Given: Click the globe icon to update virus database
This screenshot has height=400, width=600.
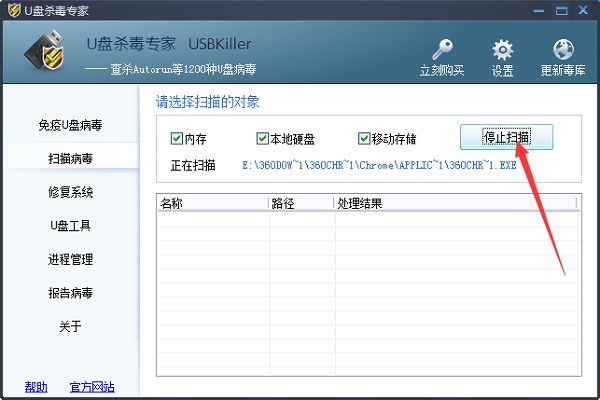Looking at the screenshot, I should pyautogui.click(x=563, y=51).
